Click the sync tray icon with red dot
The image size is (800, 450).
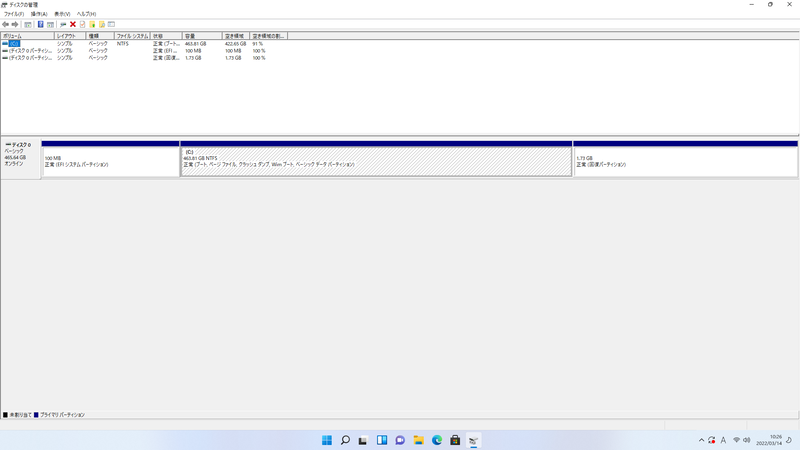click(712, 440)
